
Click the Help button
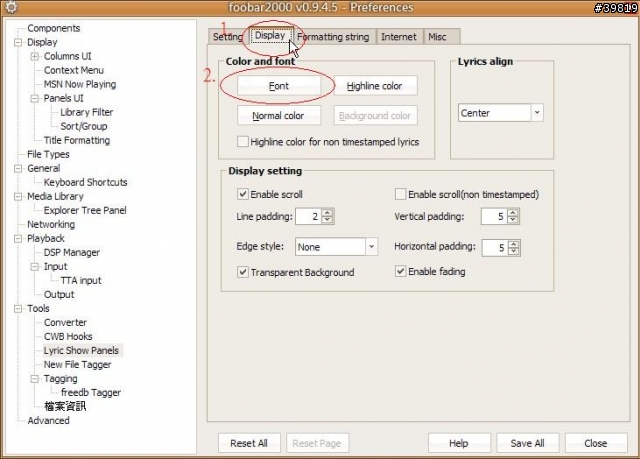(459, 443)
